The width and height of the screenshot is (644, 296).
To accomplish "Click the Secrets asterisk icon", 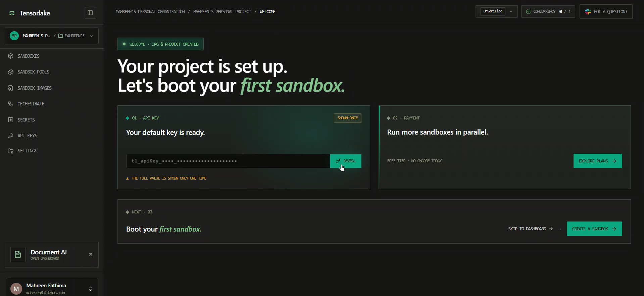I will coord(11,120).
